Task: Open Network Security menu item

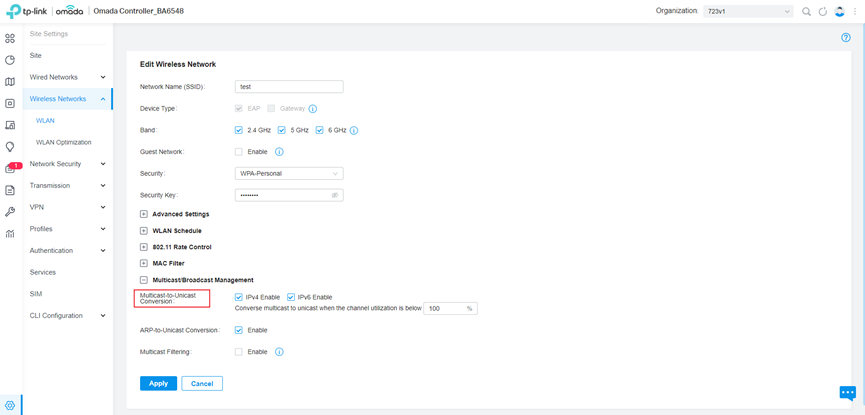Action: [x=55, y=164]
